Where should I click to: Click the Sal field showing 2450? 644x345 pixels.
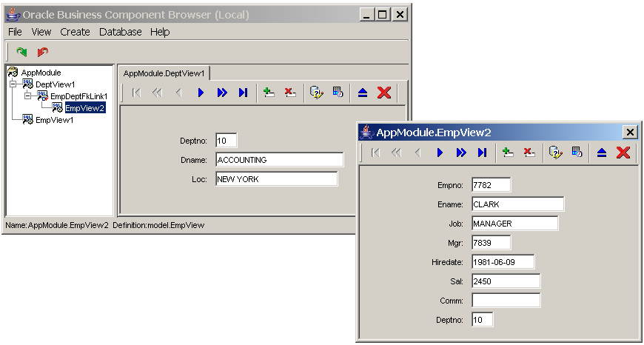click(506, 281)
